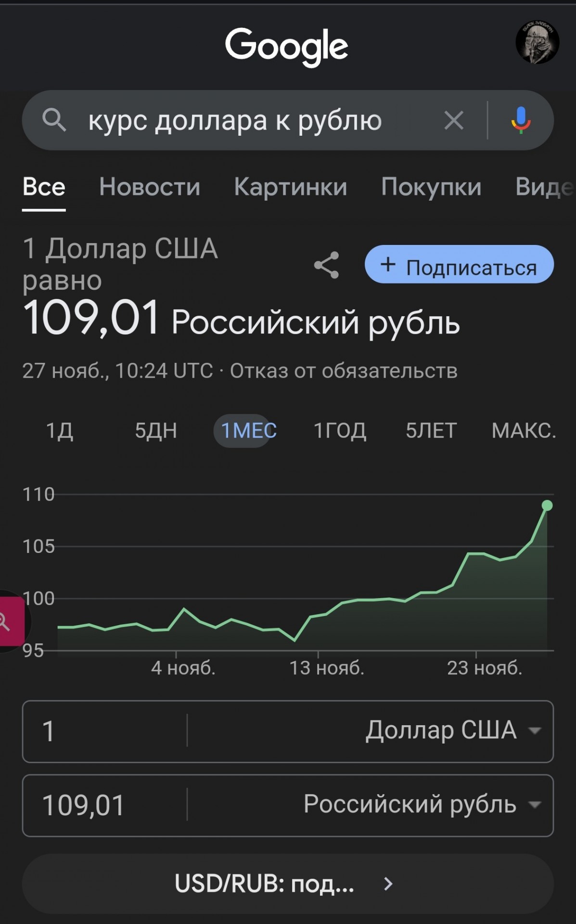Open the USD/RUB details chevron arrow
576x924 pixels.
point(388,884)
